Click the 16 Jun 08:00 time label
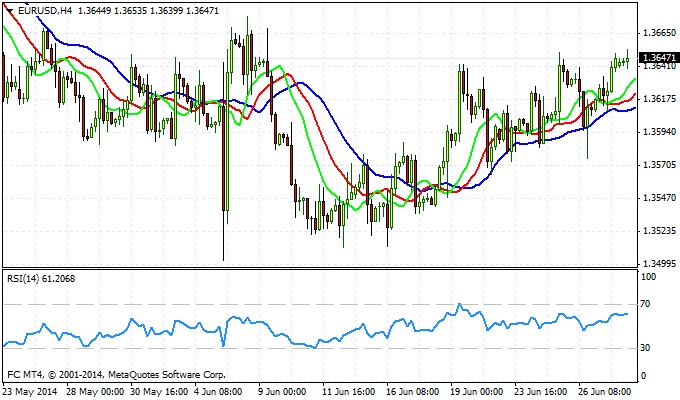680x400 pixels. pyautogui.click(x=413, y=392)
